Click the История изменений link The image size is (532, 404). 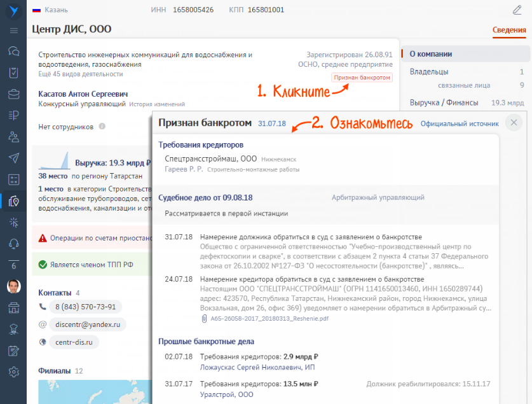157,104
